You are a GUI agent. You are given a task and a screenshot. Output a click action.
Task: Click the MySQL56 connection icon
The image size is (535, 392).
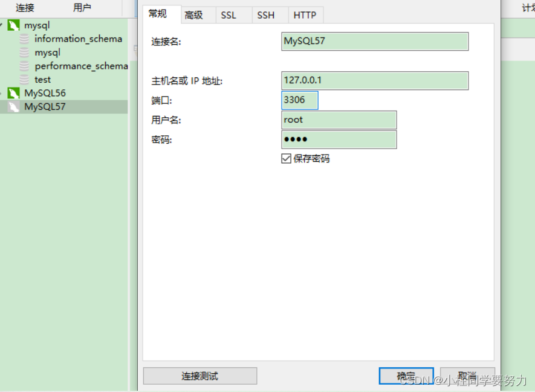point(14,93)
